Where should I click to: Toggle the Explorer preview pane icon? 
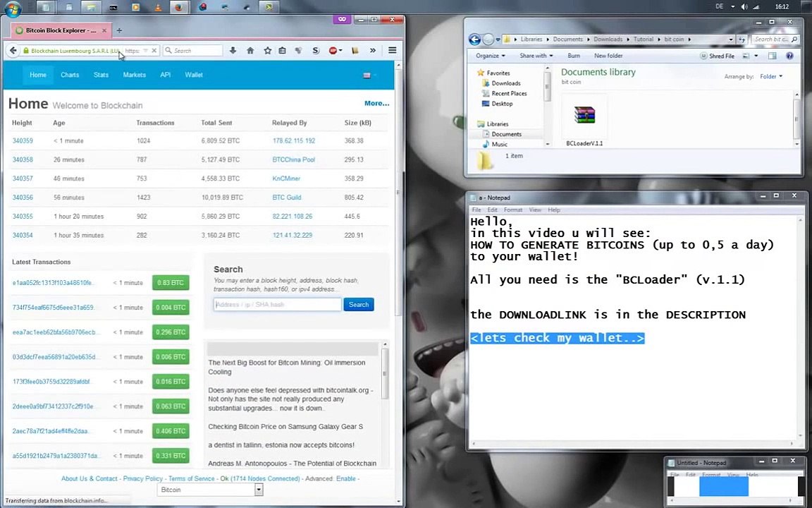pos(772,56)
